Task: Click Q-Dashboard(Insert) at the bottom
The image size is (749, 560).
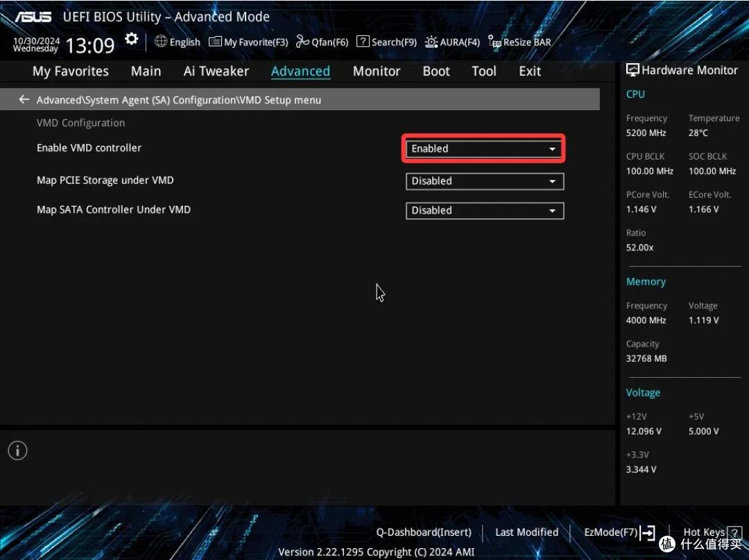Action: [x=424, y=532]
